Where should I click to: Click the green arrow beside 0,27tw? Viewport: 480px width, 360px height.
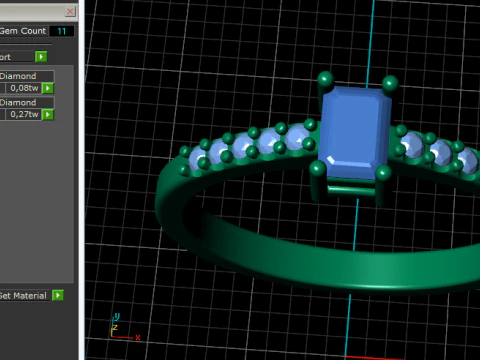coord(48,115)
